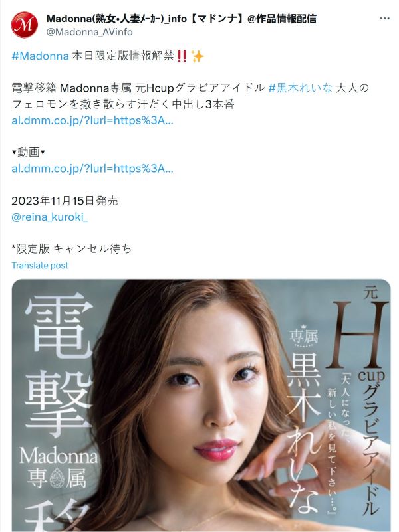Screen dimensions: 399x532
Task: Open the #黒木れいな hashtag
Action: click(x=300, y=88)
